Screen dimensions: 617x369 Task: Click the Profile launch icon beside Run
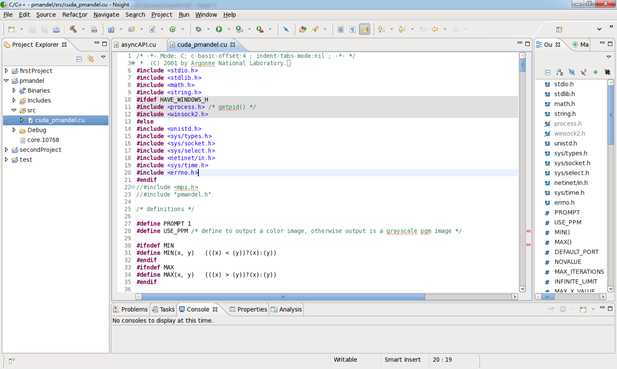tap(239, 29)
